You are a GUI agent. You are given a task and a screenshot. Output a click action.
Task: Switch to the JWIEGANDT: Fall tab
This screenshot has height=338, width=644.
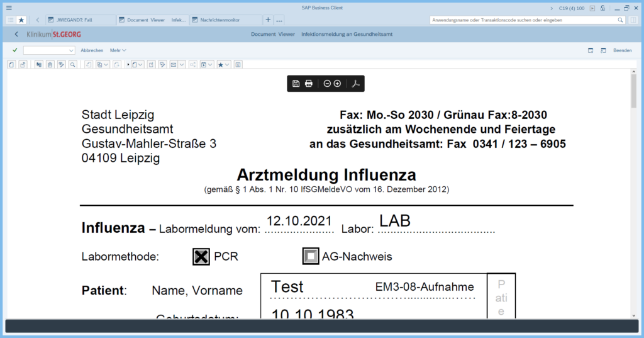79,20
